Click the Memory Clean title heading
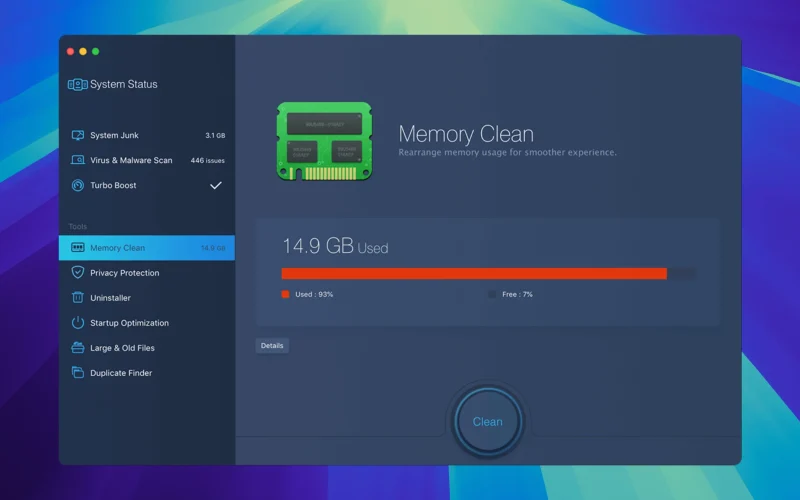 (466, 134)
